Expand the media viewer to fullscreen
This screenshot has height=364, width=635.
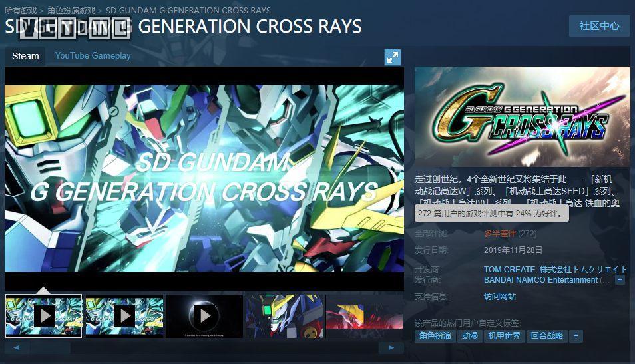point(393,57)
